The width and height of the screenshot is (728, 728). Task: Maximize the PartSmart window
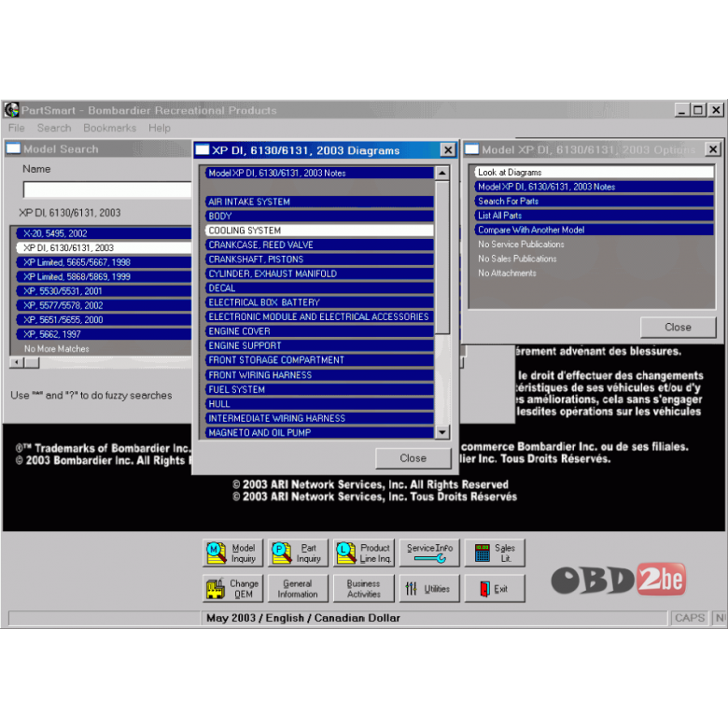698,110
